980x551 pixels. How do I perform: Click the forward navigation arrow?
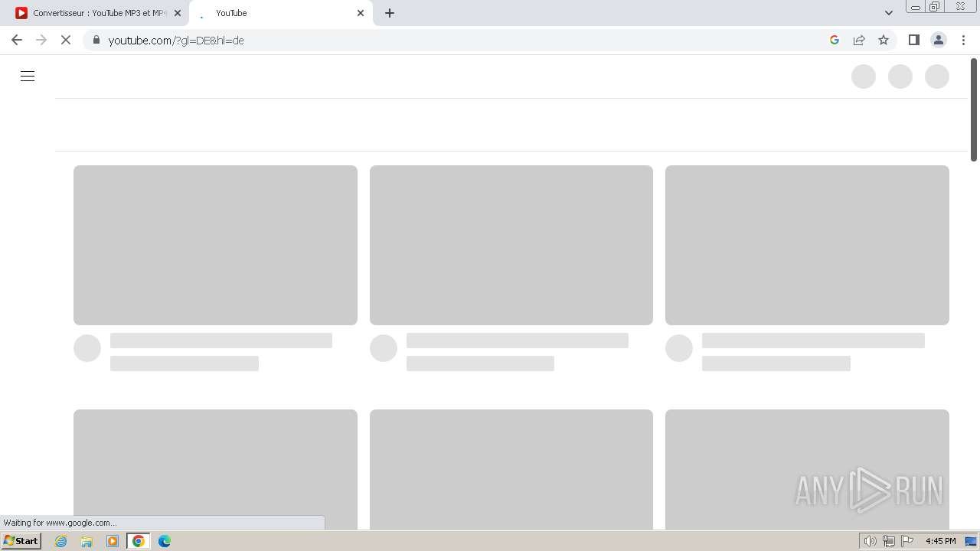pos(41,40)
